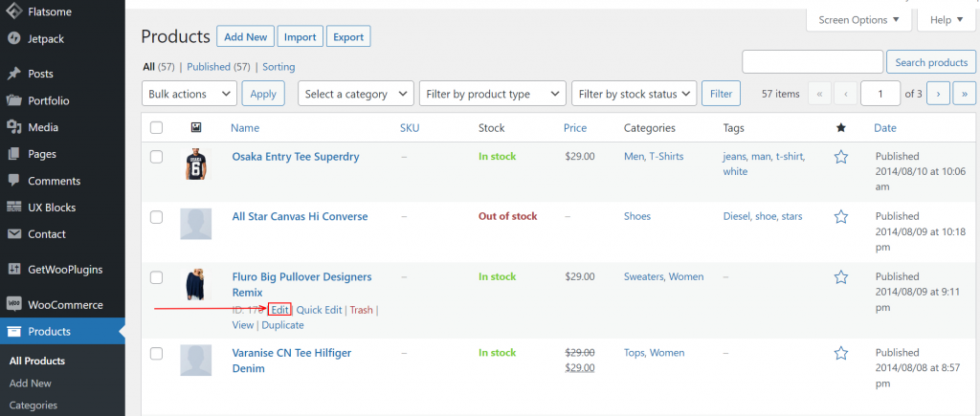Open Add New submenu under Products
This screenshot has width=980, height=416.
pyautogui.click(x=30, y=383)
